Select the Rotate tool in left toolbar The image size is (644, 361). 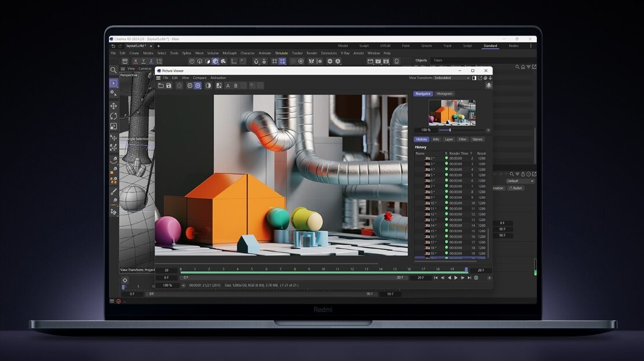coord(114,116)
